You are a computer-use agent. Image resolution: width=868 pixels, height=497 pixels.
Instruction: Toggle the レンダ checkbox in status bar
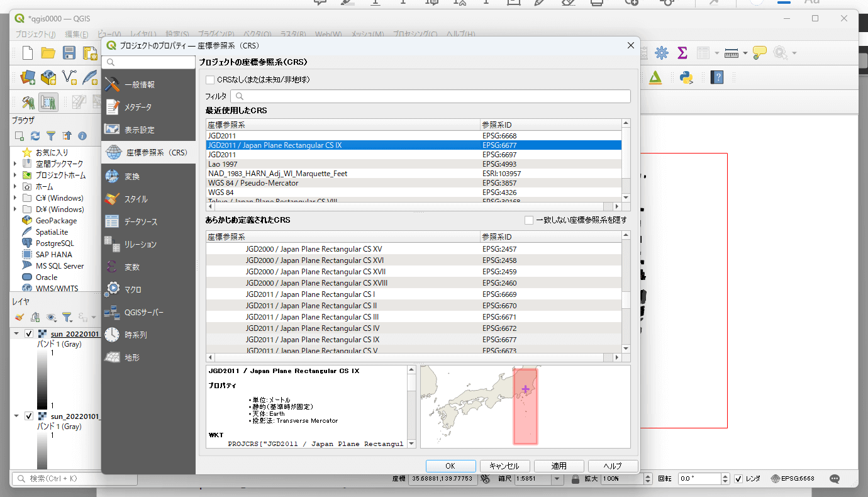tap(738, 479)
